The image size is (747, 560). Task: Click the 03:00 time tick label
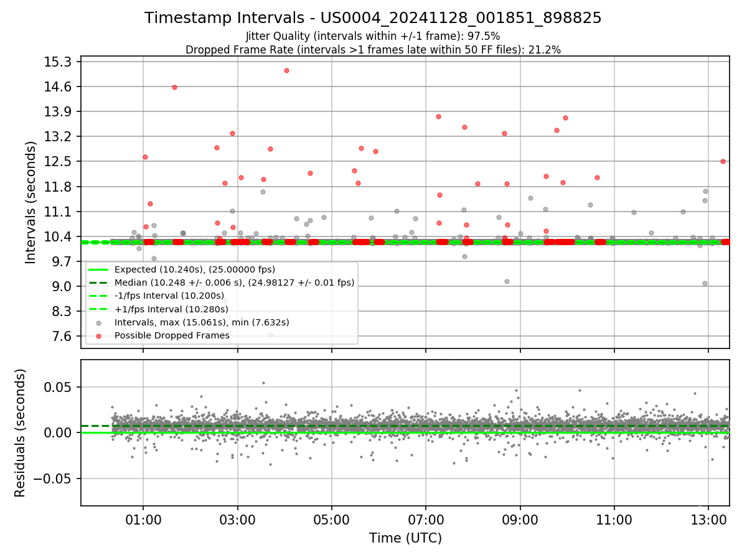pos(238,520)
